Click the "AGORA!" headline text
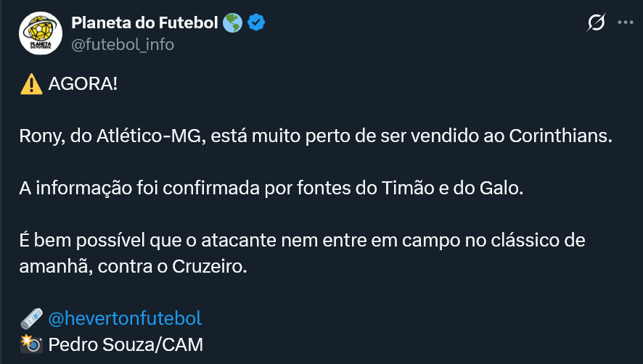 (x=83, y=83)
